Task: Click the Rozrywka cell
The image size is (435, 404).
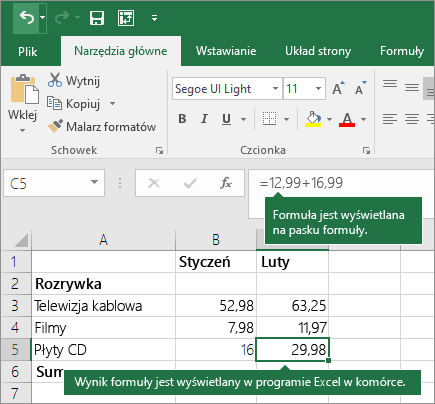Action: [x=103, y=284]
